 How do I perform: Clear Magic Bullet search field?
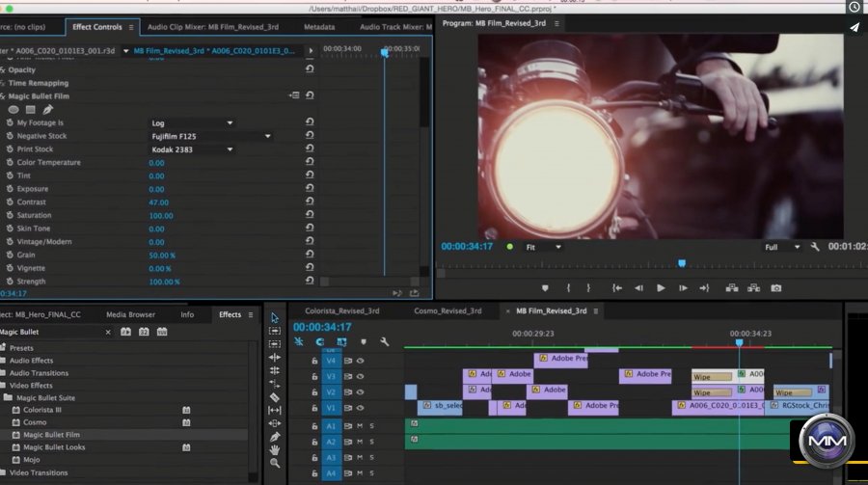108,333
